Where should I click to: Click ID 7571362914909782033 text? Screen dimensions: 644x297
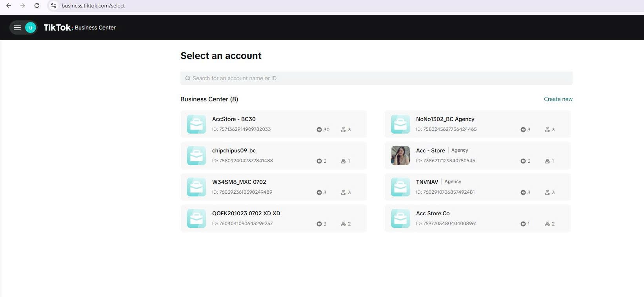(242, 129)
